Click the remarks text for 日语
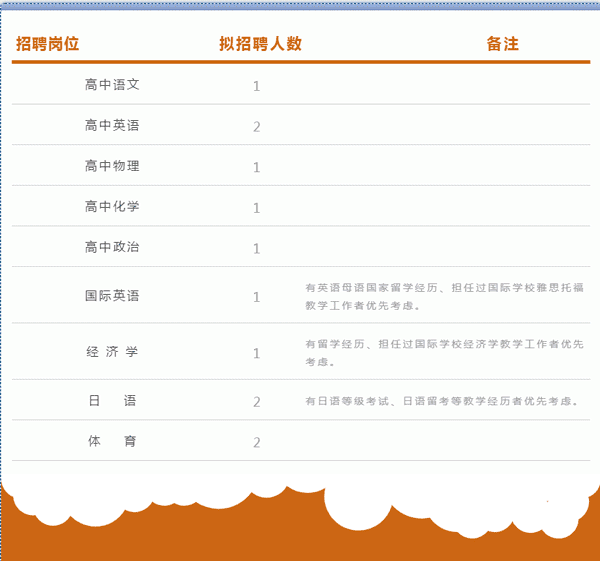 [442, 402]
